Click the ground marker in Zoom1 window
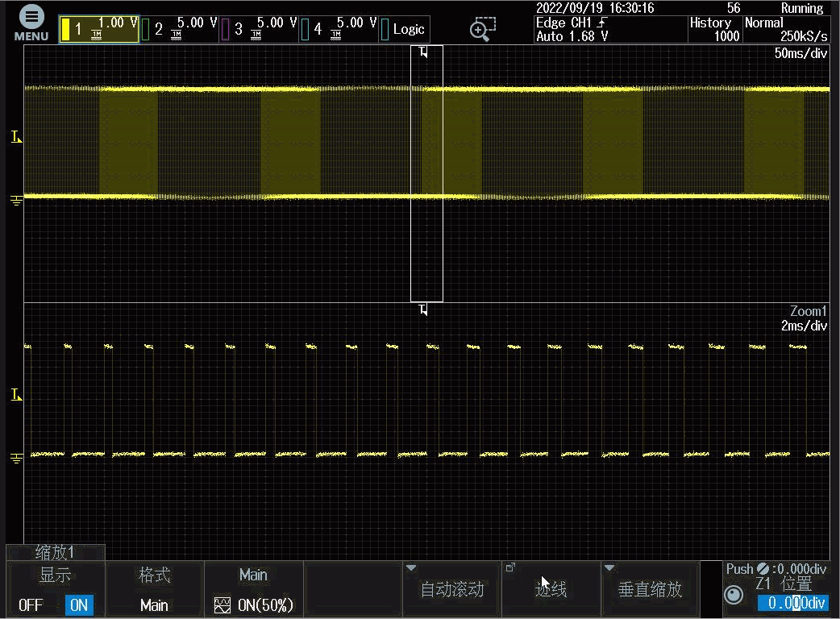The image size is (840, 619). point(16,458)
